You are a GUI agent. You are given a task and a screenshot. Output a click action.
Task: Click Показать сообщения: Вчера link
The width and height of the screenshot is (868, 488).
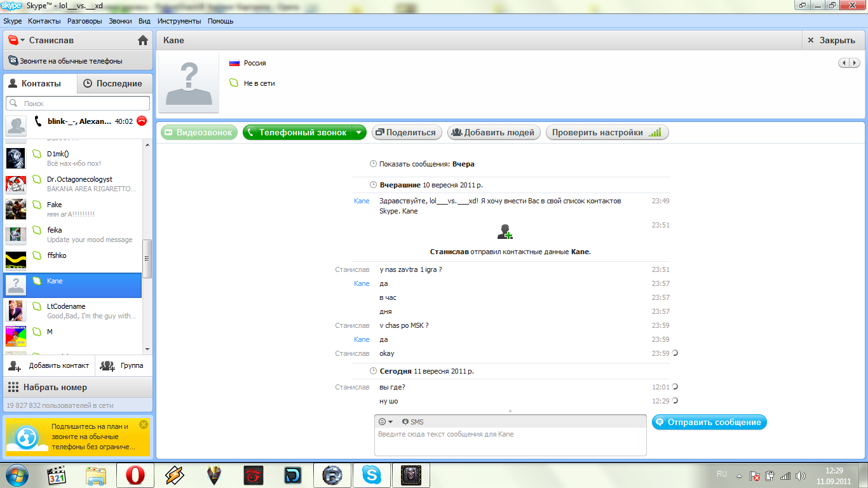pyautogui.click(x=427, y=164)
